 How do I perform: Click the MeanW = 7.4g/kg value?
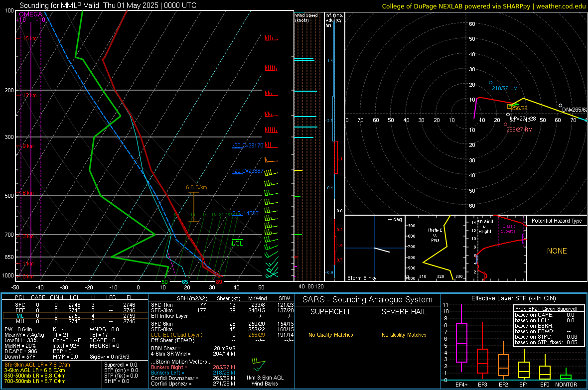[x=24, y=335]
